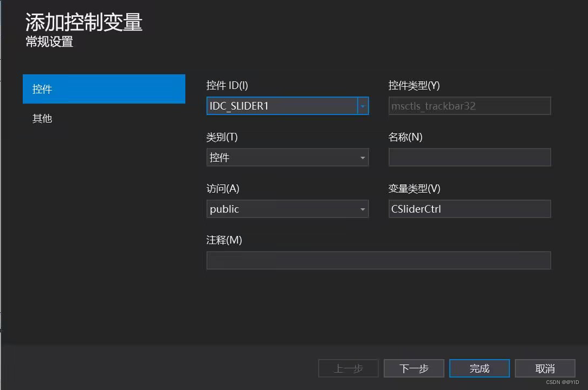The image size is (588, 390).
Task: Click the empty 名称(N) text field
Action: coord(469,157)
